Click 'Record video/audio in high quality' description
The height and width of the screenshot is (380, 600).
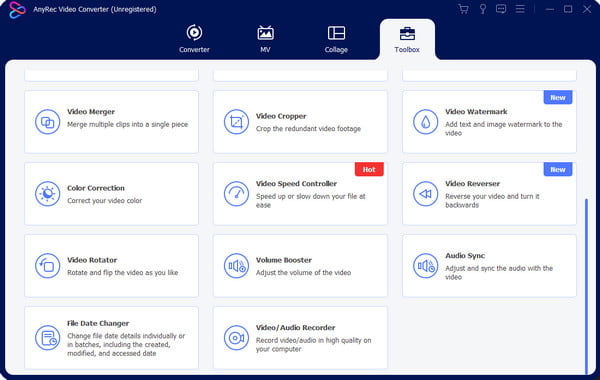pyautogui.click(x=313, y=344)
